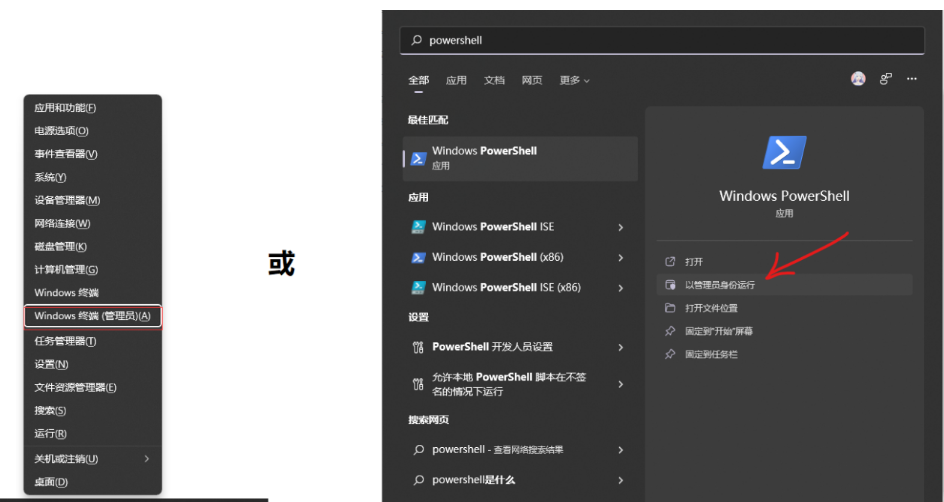This screenshot has height=502, width=944.
Task: Click settings icon beside PowerShell 开发人员设置
Action: (x=418, y=347)
